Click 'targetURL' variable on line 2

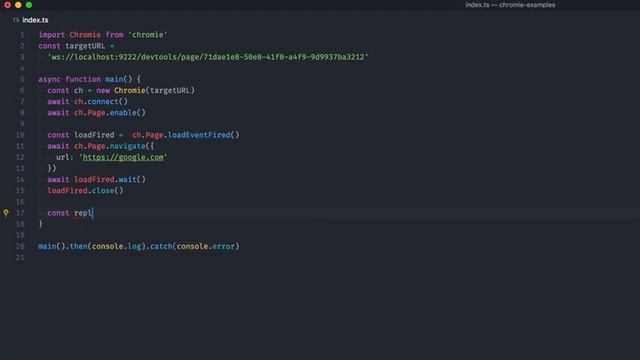(x=85, y=46)
